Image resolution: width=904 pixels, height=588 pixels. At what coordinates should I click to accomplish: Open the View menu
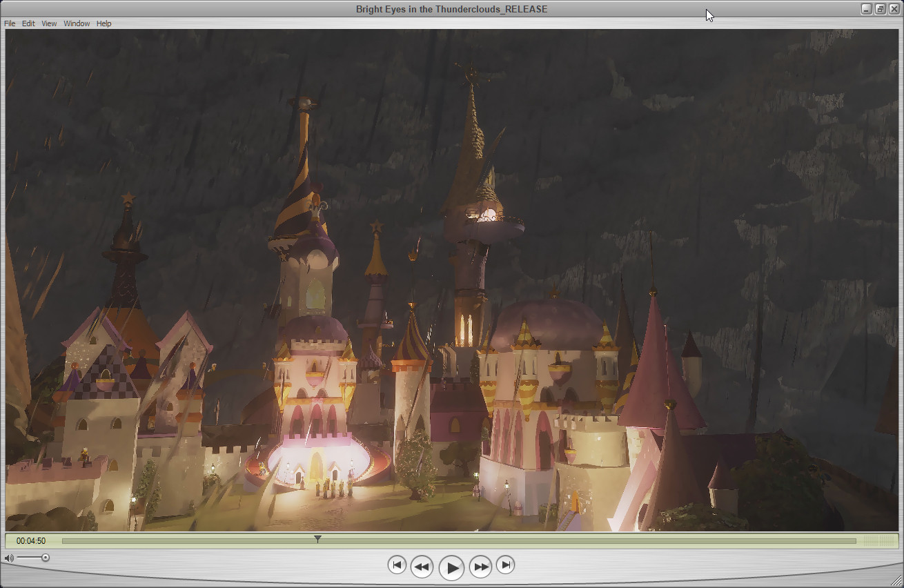click(49, 23)
